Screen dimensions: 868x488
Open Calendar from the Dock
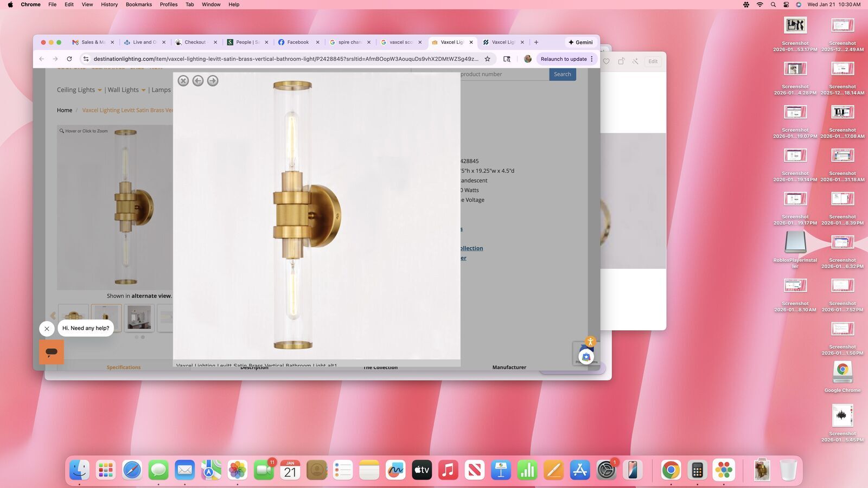[x=290, y=470]
